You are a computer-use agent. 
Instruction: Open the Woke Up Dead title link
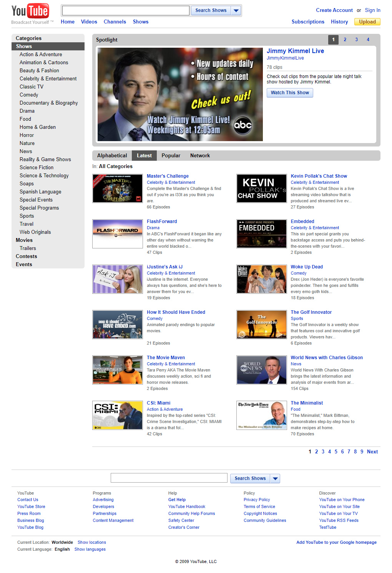(307, 267)
